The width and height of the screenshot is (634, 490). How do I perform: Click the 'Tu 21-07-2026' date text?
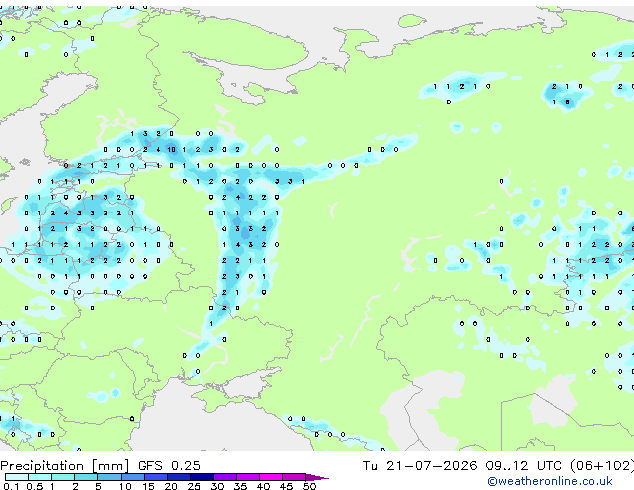coord(420,466)
